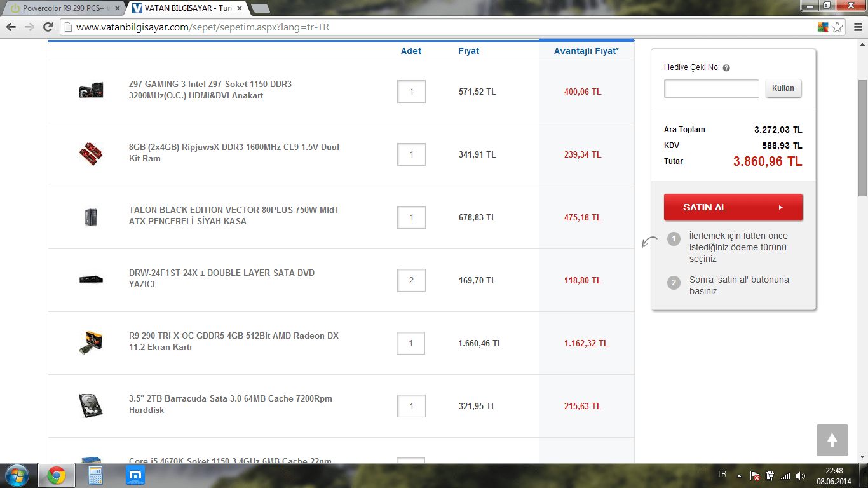Screen dimensions: 868x488
Task: Click quantity field for Z97 GAMING 3
Action: click(x=411, y=91)
